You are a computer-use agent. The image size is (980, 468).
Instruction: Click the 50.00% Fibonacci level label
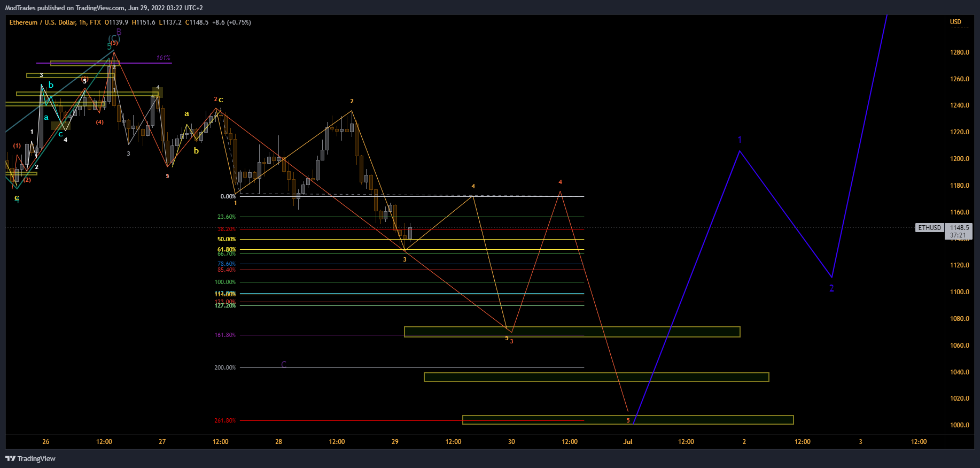pos(227,239)
